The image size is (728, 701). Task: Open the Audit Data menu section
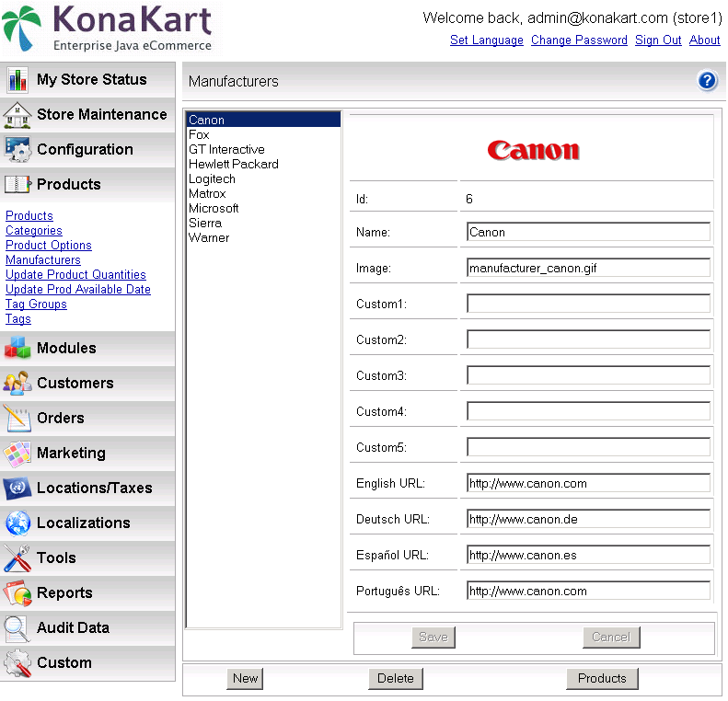pyautogui.click(x=87, y=627)
